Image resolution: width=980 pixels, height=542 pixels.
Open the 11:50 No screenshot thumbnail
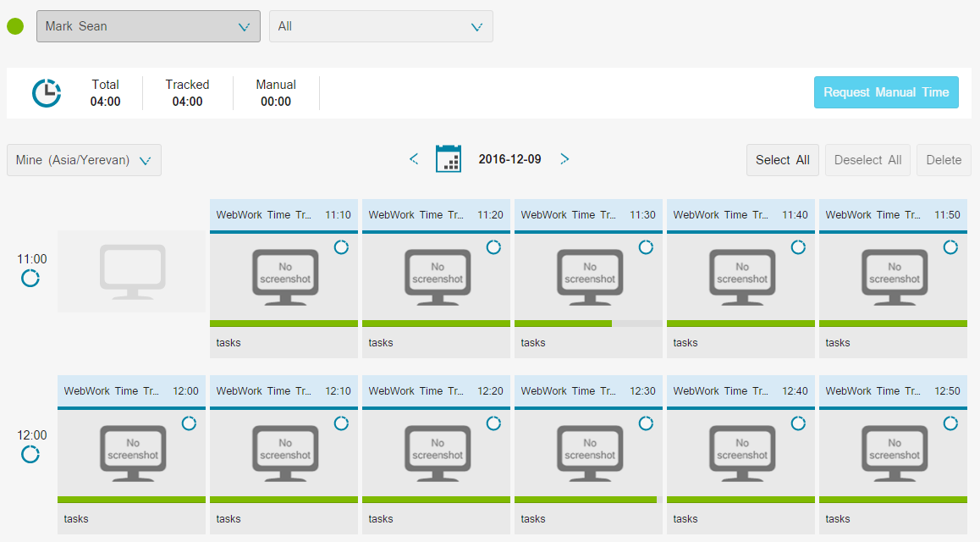point(895,277)
